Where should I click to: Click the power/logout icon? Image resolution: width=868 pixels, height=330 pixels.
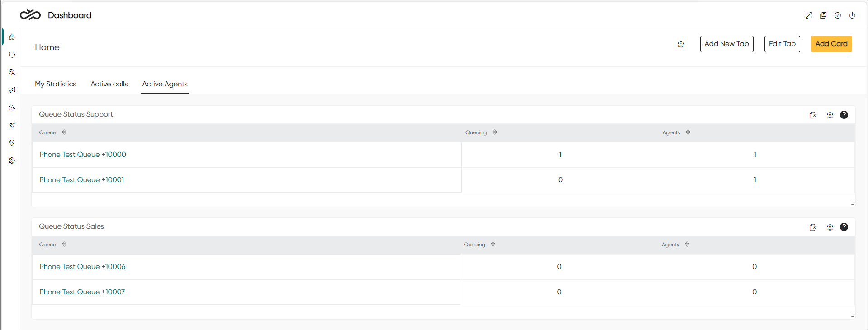tap(852, 15)
